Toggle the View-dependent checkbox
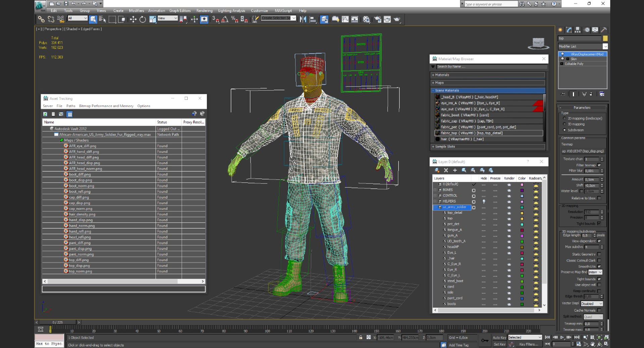 click(x=599, y=241)
